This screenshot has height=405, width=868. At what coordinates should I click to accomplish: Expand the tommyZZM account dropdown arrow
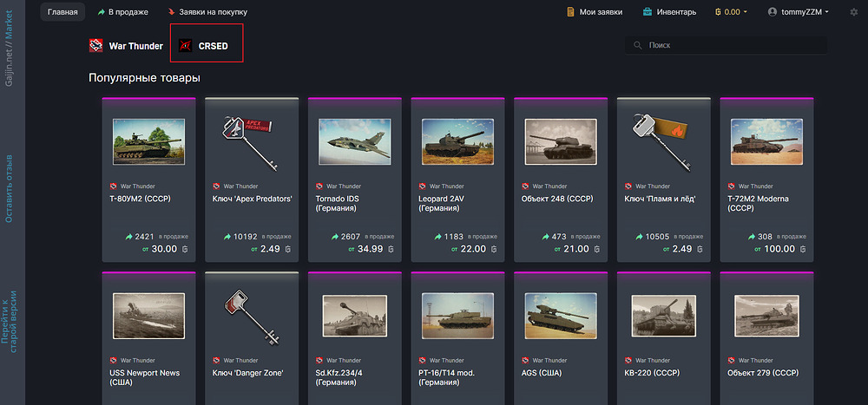826,11
